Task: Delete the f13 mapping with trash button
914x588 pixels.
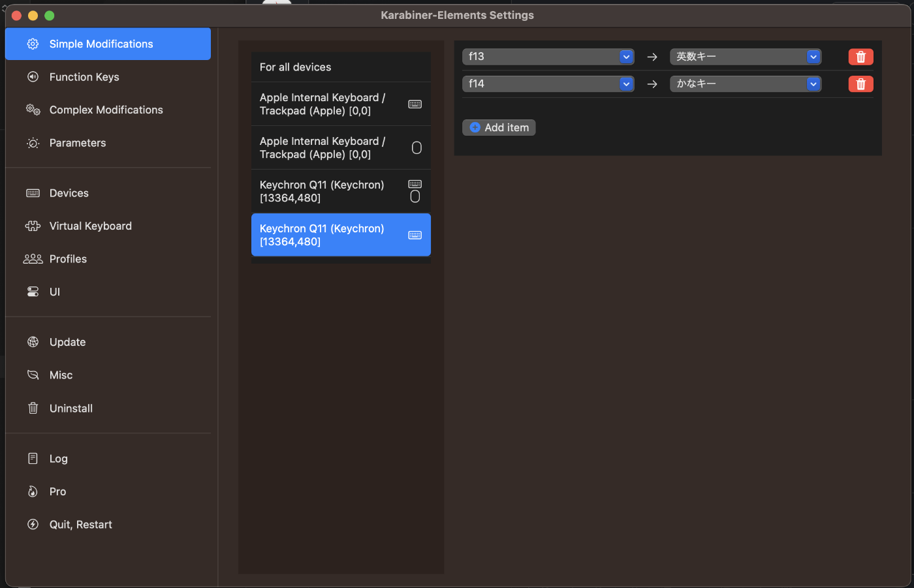Action: click(860, 57)
